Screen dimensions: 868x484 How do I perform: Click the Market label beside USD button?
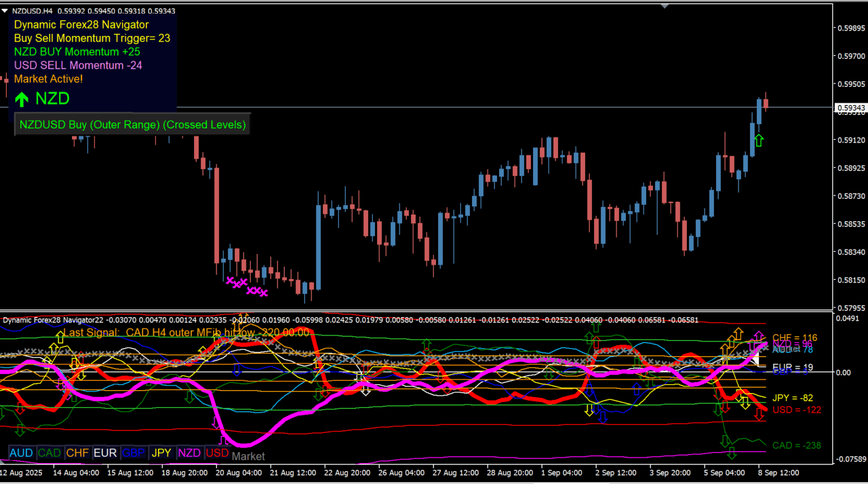coord(248,456)
